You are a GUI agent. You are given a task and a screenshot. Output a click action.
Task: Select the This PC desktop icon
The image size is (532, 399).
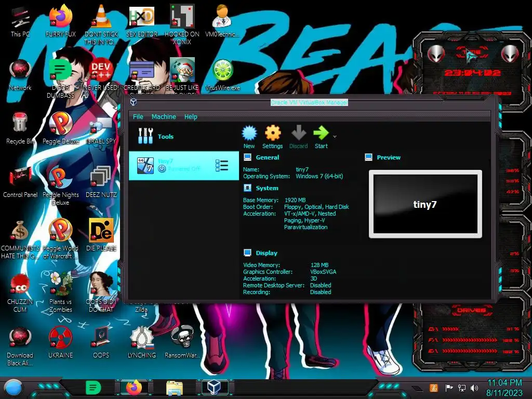coord(20,21)
